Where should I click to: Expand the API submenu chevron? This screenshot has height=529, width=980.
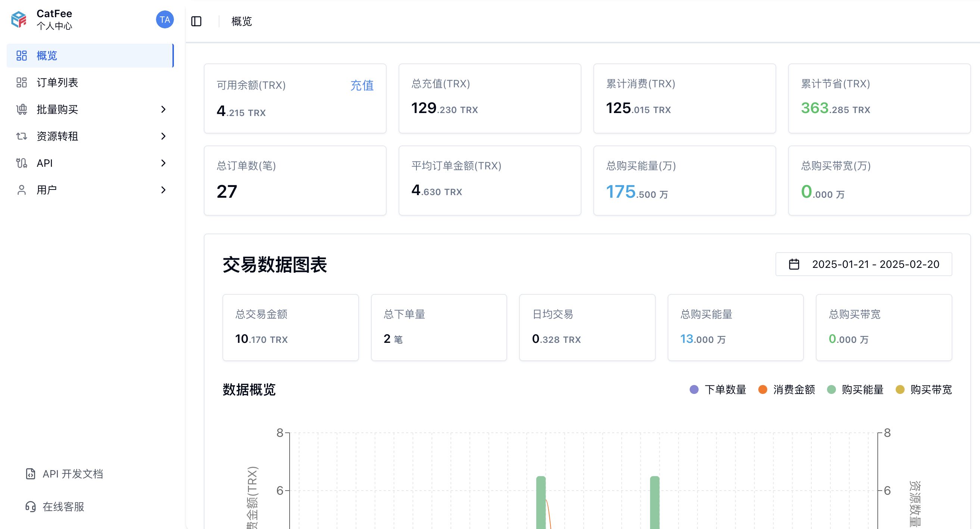coord(163,163)
